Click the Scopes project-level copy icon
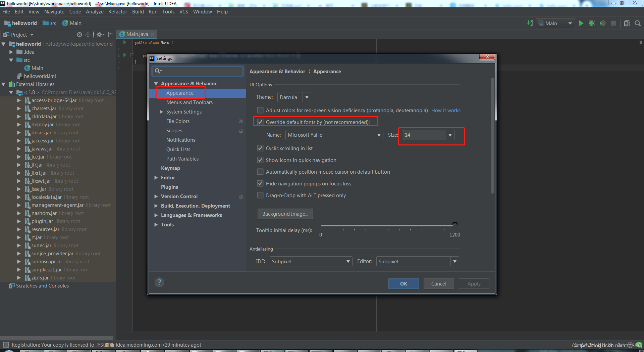The width and height of the screenshot is (644, 352). tap(240, 131)
